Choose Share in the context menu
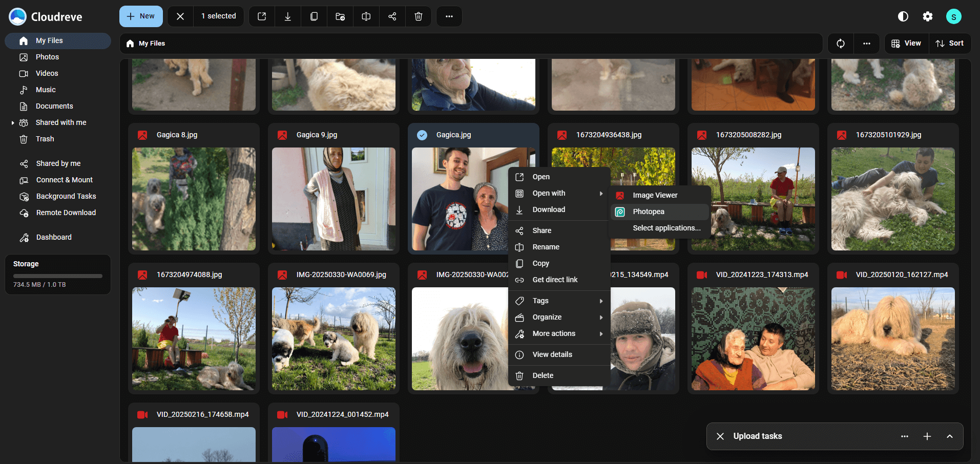The width and height of the screenshot is (980, 464). (559, 230)
